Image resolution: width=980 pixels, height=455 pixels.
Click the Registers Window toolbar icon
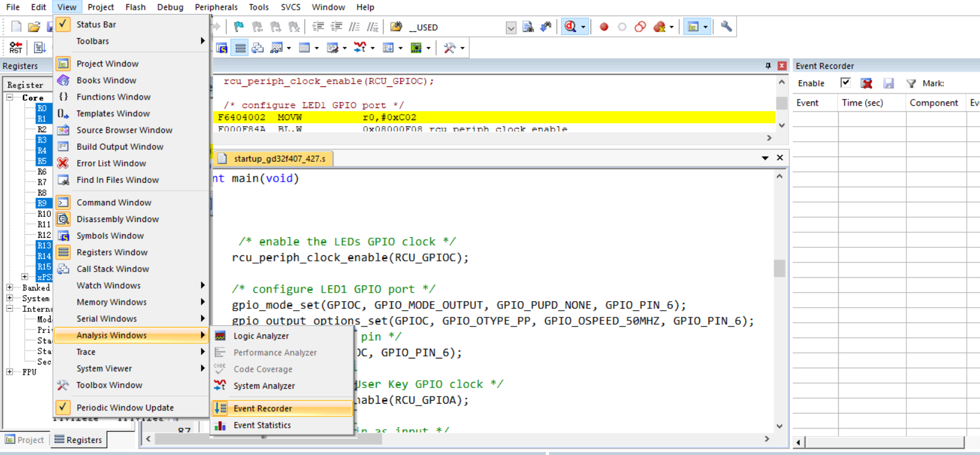tap(240, 48)
